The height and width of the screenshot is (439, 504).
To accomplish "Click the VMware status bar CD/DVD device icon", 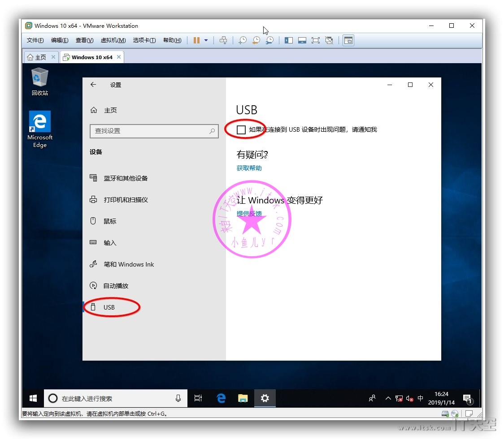I will tap(455, 413).
